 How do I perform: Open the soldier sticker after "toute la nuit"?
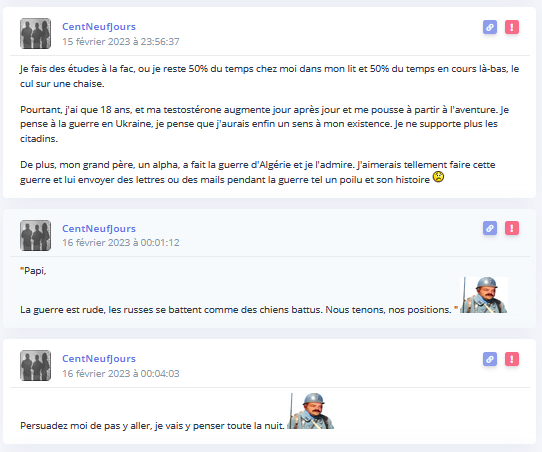(x=311, y=411)
